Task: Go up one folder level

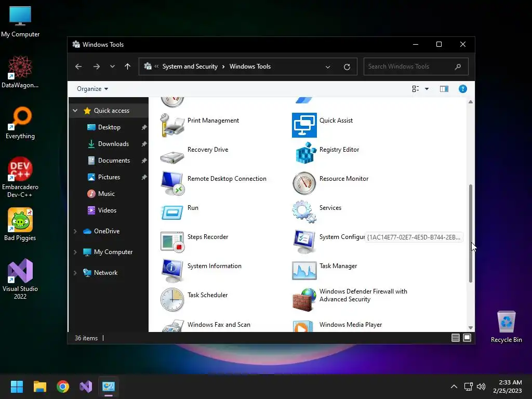Action: [x=128, y=66]
